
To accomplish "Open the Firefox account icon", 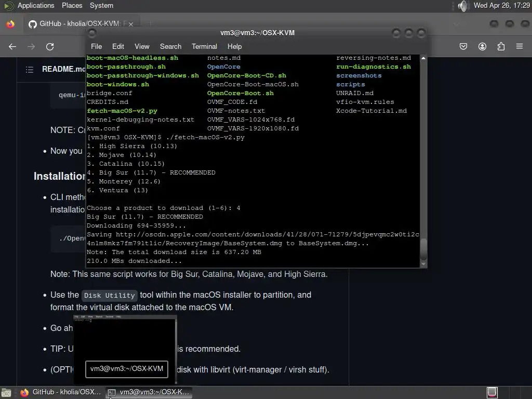I will tap(482, 46).
